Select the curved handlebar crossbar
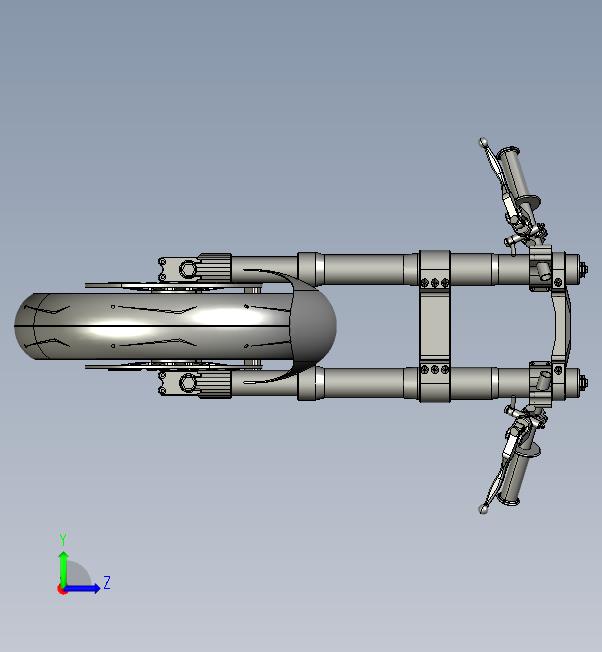Screen dimensions: 602x652 coord(561,326)
